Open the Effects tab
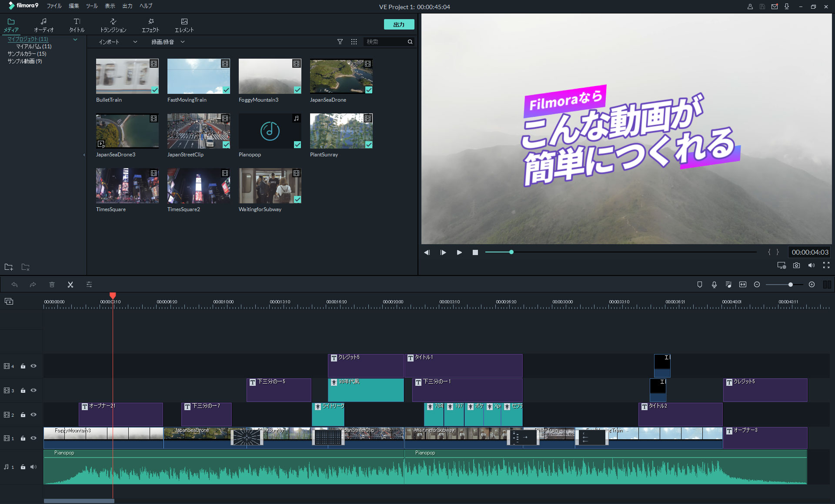 point(150,25)
